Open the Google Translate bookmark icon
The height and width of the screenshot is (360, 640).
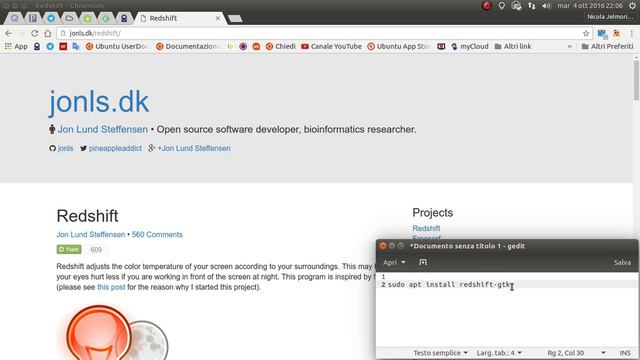[76, 47]
